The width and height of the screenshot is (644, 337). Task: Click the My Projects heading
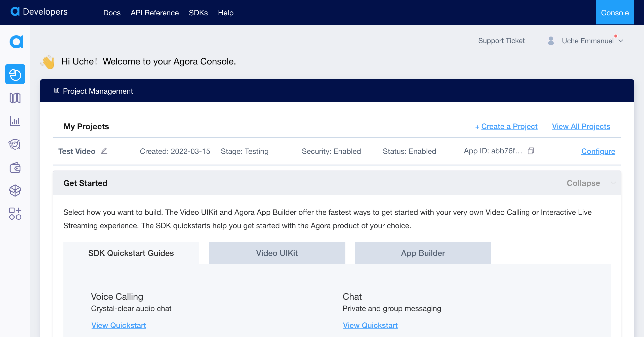coord(86,126)
